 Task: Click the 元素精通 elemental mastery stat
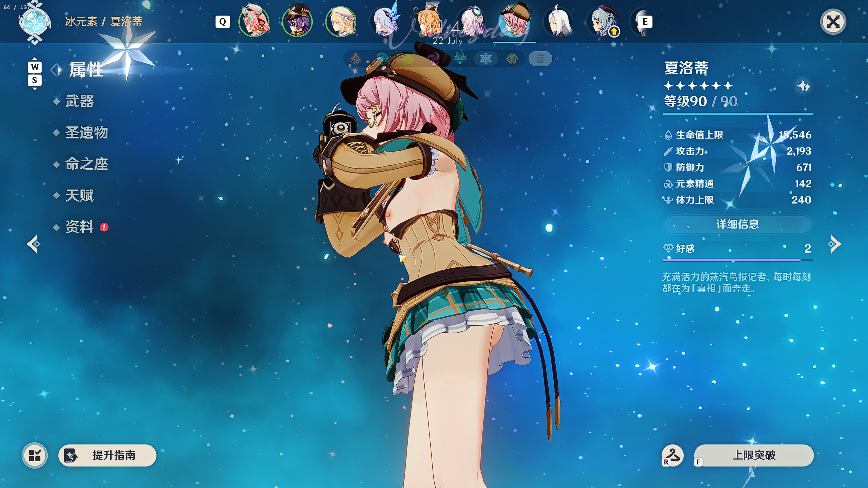pos(737,184)
